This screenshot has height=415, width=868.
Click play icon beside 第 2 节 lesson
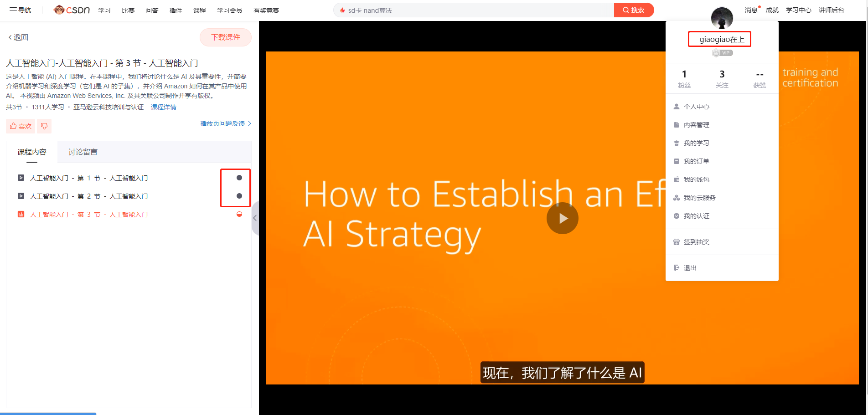pyautogui.click(x=21, y=196)
